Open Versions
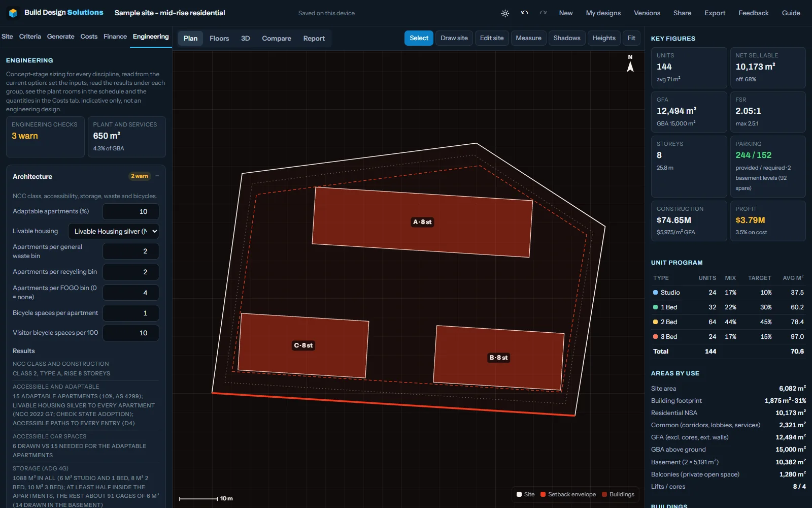The image size is (812, 508). [x=647, y=13]
